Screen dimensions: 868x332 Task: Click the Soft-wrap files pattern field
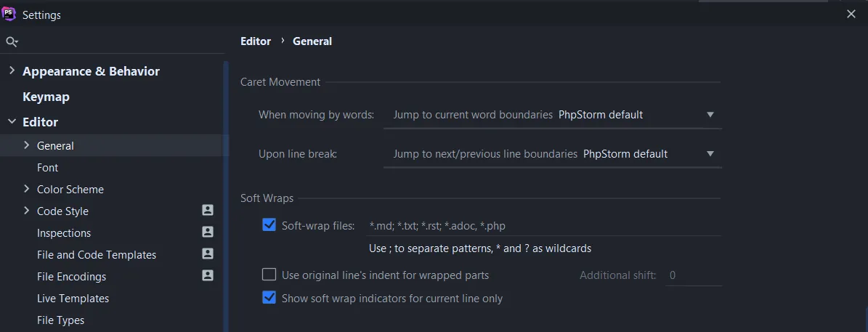(543, 226)
